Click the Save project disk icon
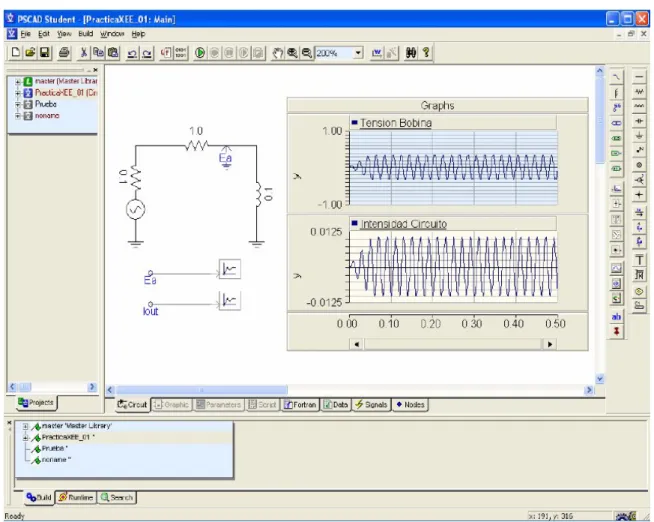654x522 pixels. point(45,53)
